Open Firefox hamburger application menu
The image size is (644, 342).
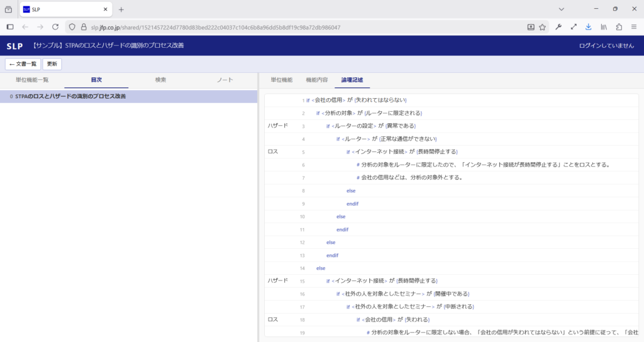point(634,27)
